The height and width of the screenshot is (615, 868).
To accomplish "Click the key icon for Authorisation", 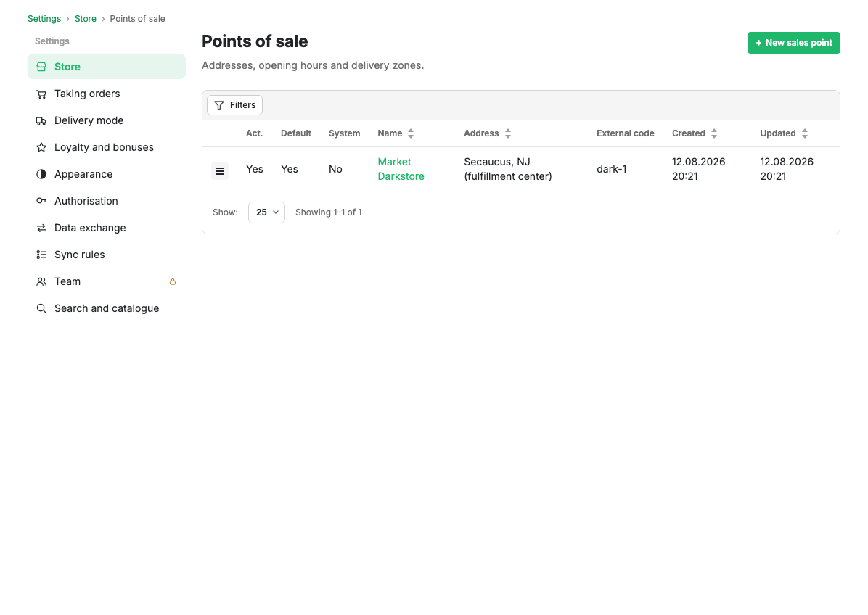I will [41, 202].
